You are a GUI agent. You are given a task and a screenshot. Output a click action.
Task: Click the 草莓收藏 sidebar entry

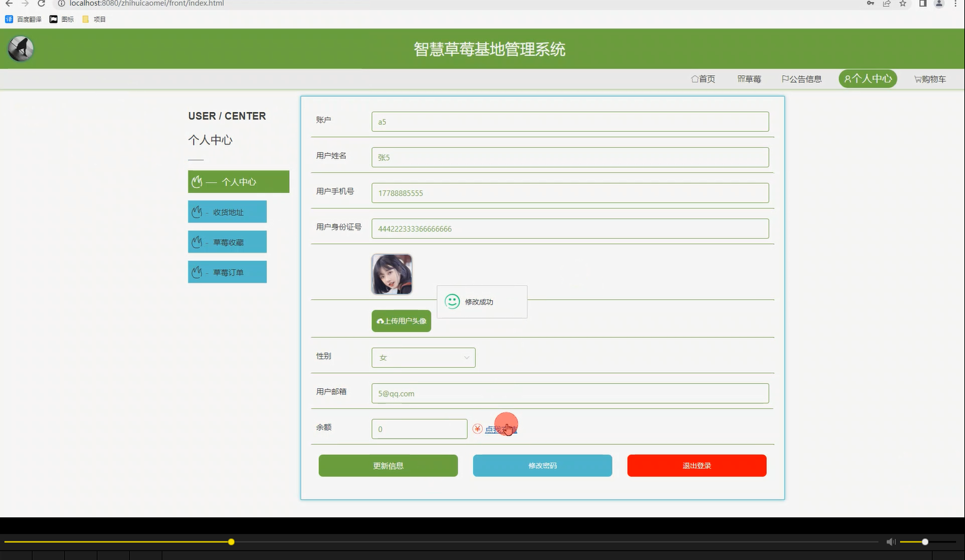(227, 242)
